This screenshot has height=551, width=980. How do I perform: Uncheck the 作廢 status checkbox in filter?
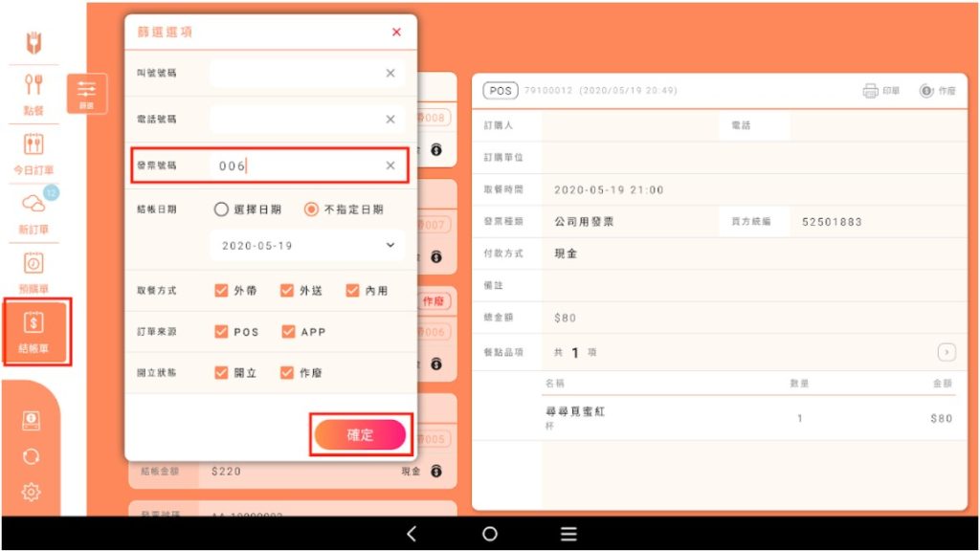(287, 373)
